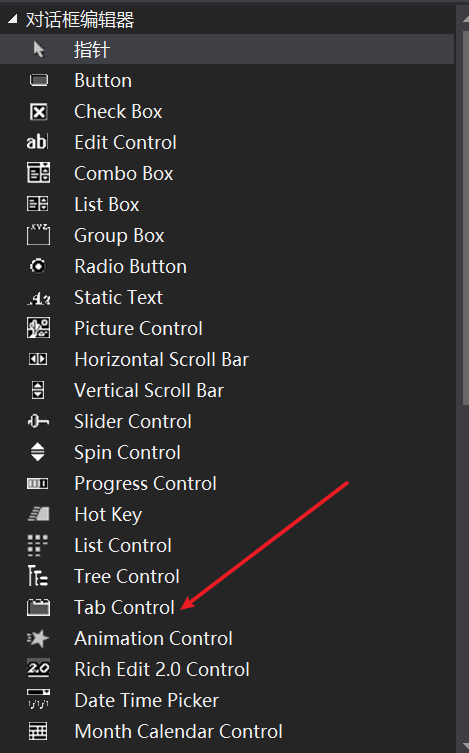Click the Horizontal Scroll Bar label

tap(162, 359)
